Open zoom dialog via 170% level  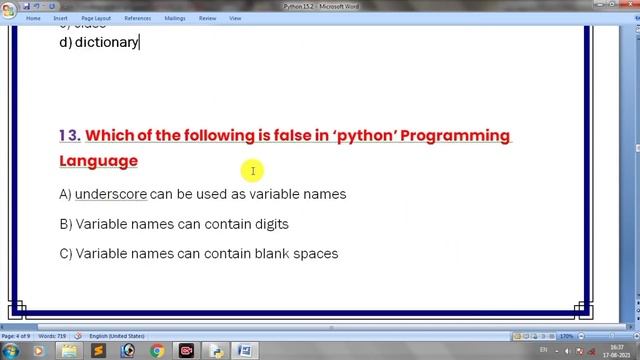pyautogui.click(x=566, y=336)
